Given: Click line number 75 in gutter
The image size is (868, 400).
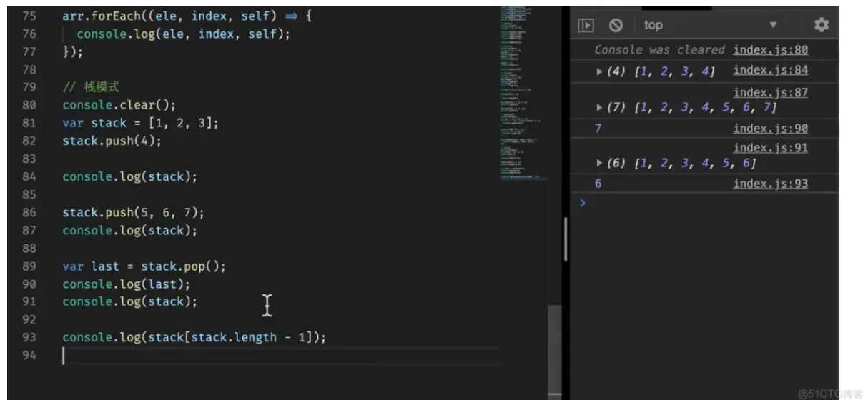Looking at the screenshot, I should tap(29, 16).
